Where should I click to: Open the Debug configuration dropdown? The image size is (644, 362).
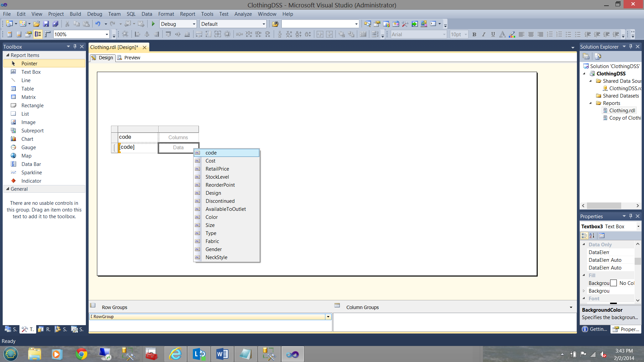(x=194, y=24)
